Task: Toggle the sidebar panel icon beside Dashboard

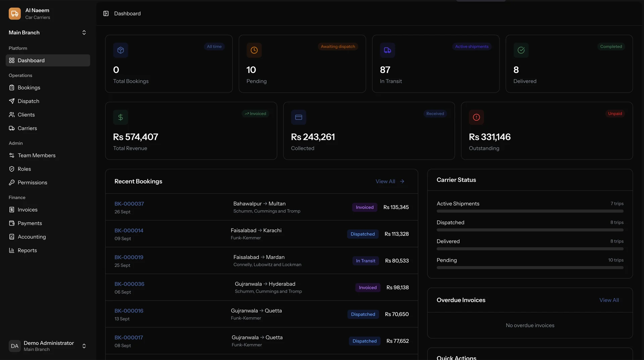Action: coord(106,13)
